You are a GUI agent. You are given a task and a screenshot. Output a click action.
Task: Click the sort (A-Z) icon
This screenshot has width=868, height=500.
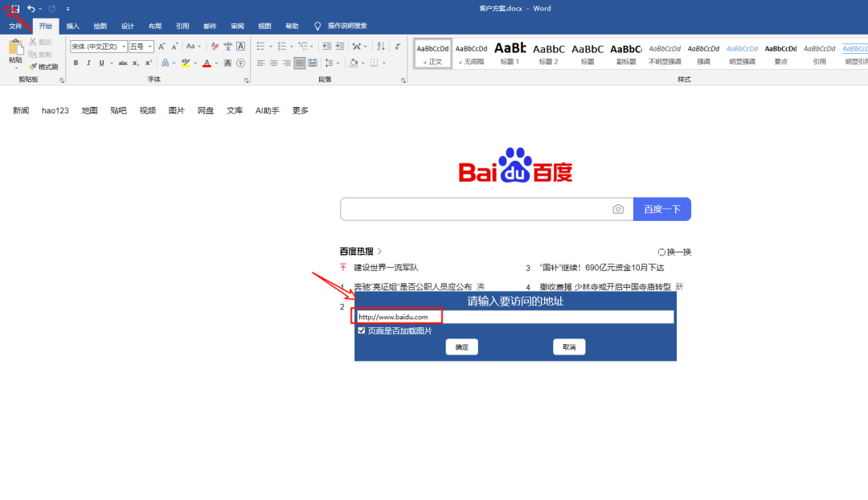pos(381,47)
